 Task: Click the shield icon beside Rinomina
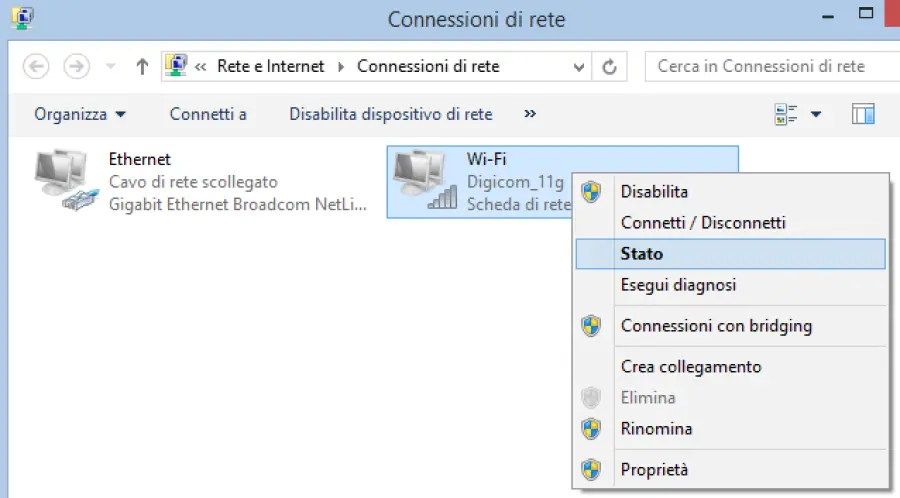pos(591,429)
